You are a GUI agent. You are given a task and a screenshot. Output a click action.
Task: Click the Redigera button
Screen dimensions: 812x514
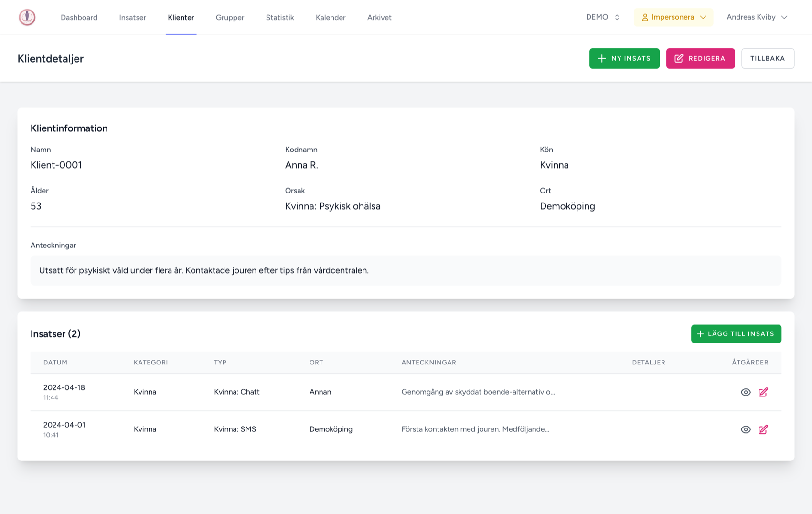[x=700, y=58]
